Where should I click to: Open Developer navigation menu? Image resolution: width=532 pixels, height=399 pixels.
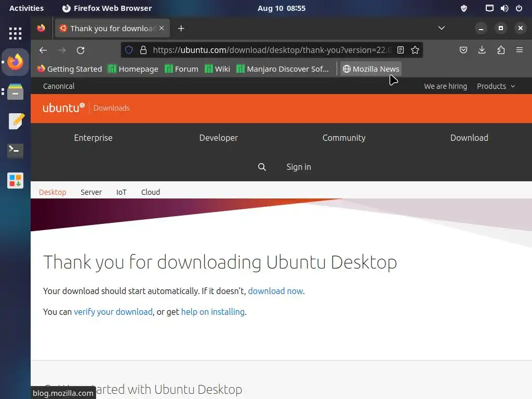click(x=219, y=138)
